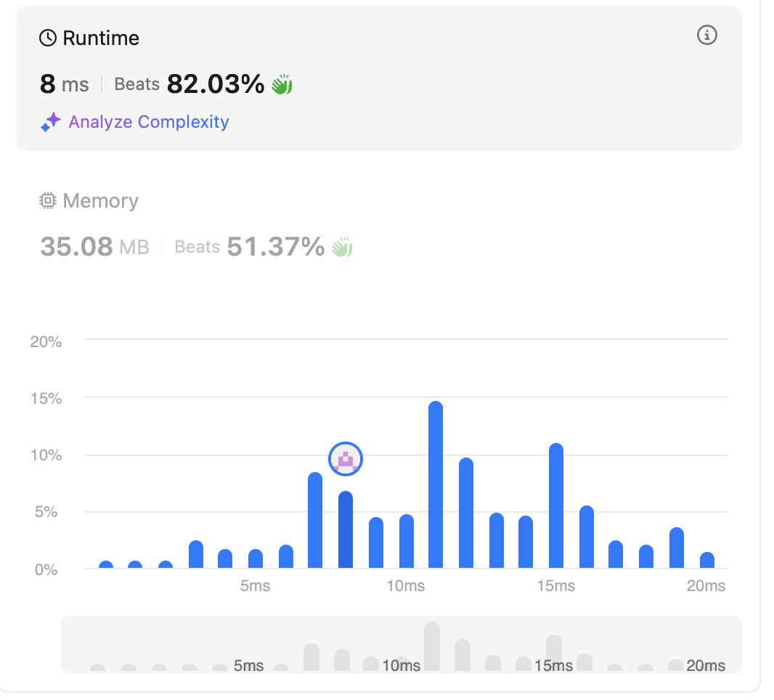774x700 pixels.
Task: Switch to the Memory distribution view
Action: (x=100, y=200)
